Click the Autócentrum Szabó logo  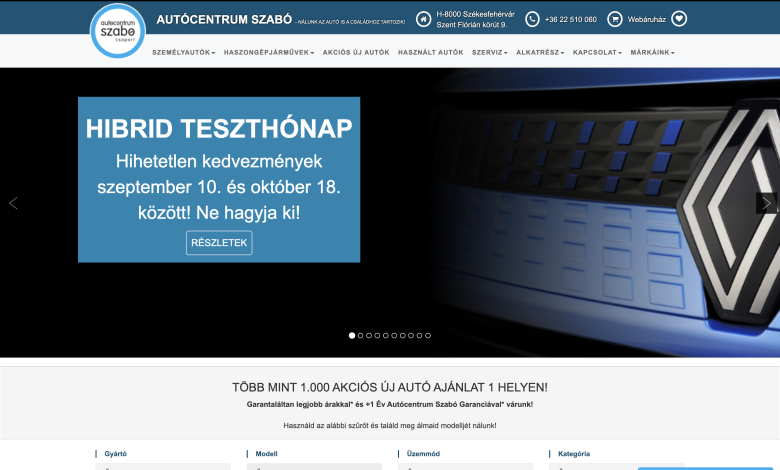[x=117, y=30]
